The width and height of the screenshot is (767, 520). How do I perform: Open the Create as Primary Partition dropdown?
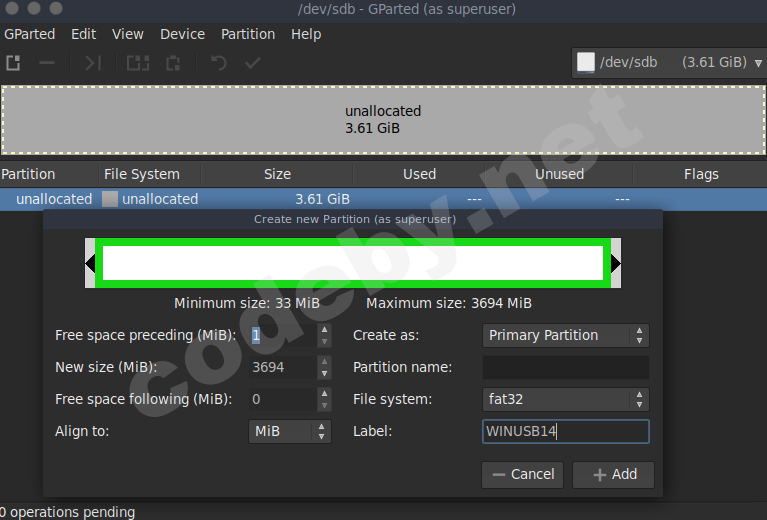565,335
